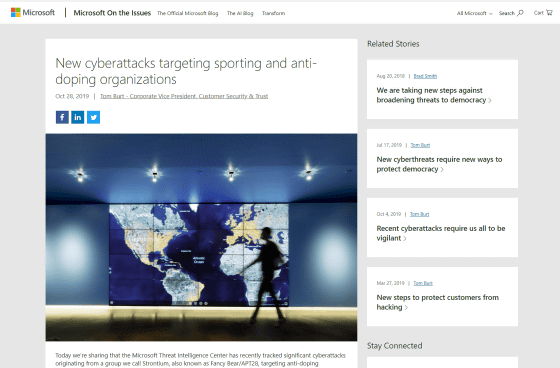
Task: Open Tom Burt author link under headline
Action: (184, 96)
